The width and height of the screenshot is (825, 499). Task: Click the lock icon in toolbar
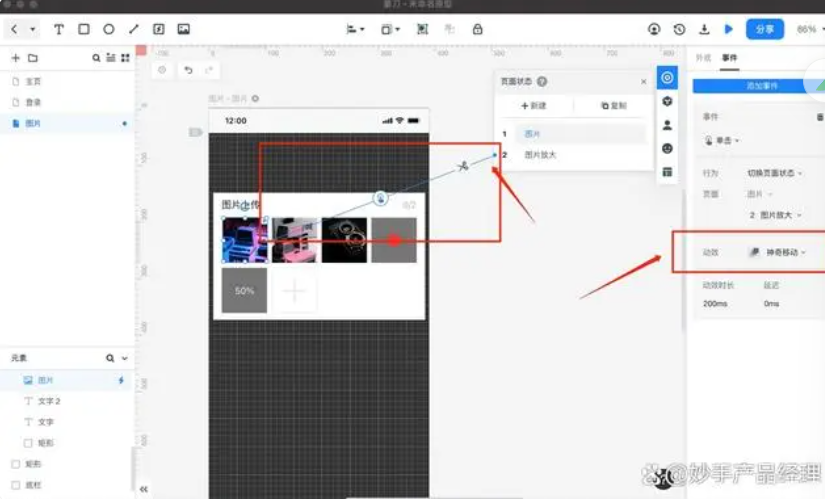pos(477,29)
